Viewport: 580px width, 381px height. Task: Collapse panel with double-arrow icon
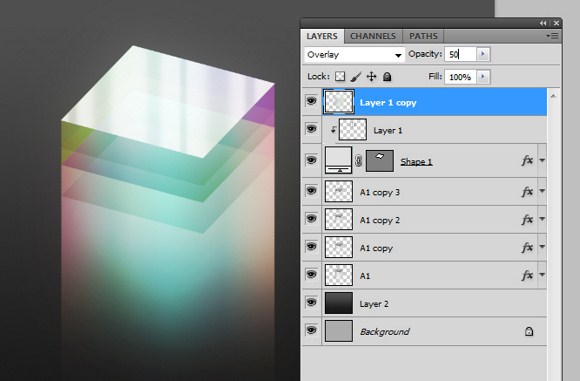[x=543, y=23]
